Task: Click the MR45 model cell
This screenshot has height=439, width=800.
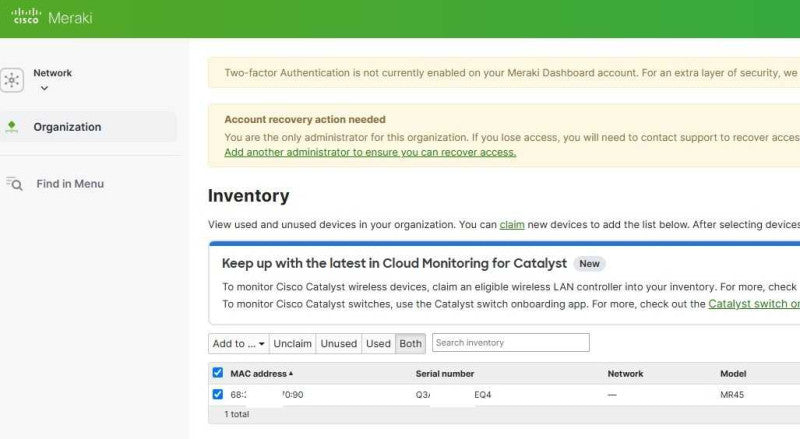Action: [732, 395]
